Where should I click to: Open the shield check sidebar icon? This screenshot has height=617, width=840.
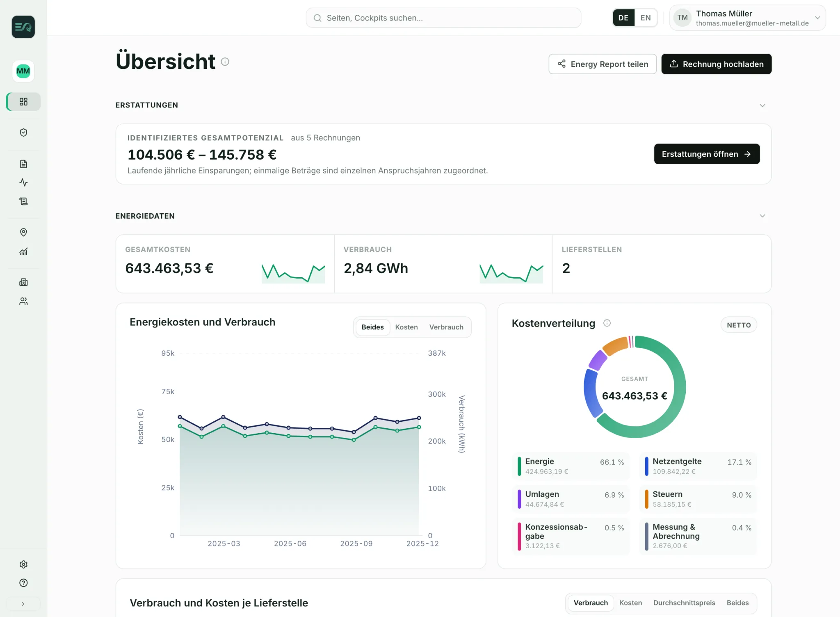point(23,133)
